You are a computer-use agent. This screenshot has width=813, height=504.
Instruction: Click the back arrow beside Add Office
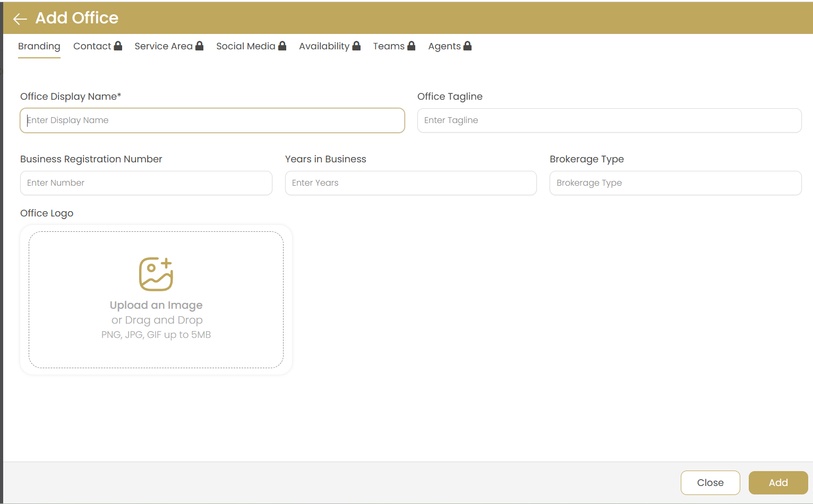click(20, 19)
